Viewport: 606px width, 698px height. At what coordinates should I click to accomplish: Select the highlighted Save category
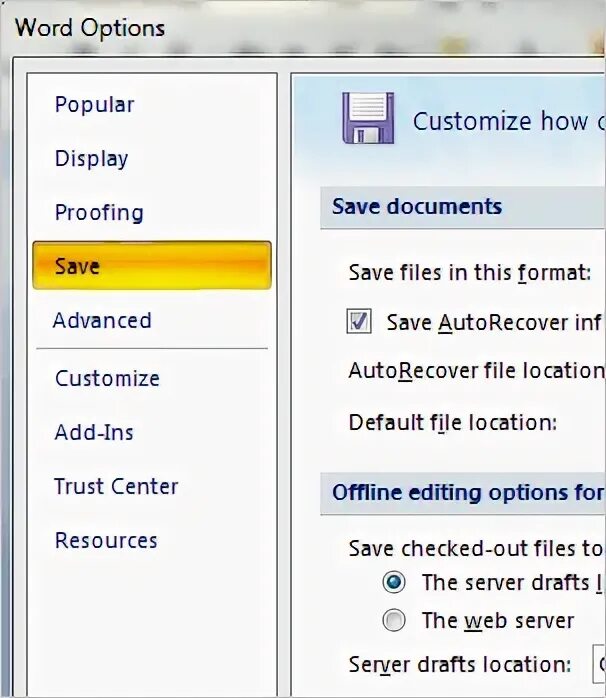pyautogui.click(x=152, y=265)
